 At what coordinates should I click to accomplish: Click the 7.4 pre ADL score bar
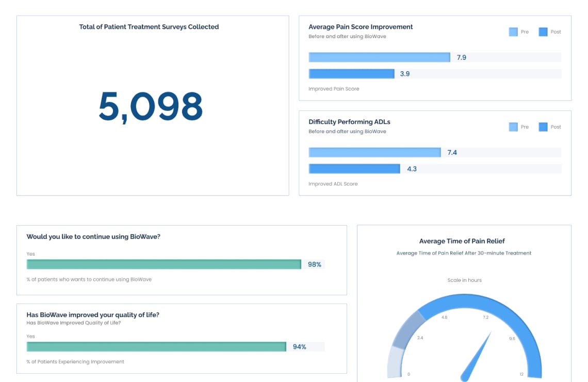click(374, 152)
